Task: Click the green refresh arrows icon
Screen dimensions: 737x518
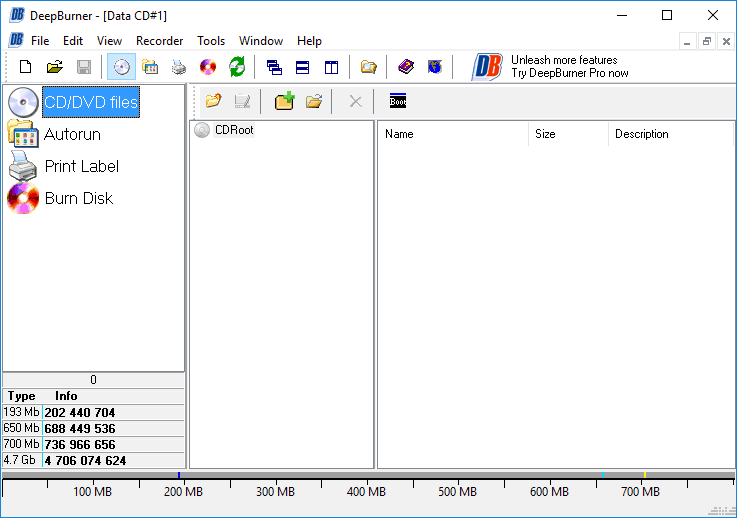Action: [237, 67]
